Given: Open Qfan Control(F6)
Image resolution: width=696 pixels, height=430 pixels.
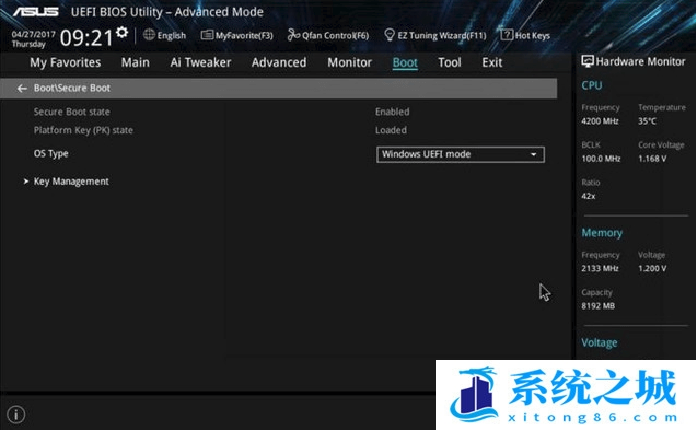Looking at the screenshot, I should tap(328, 35).
